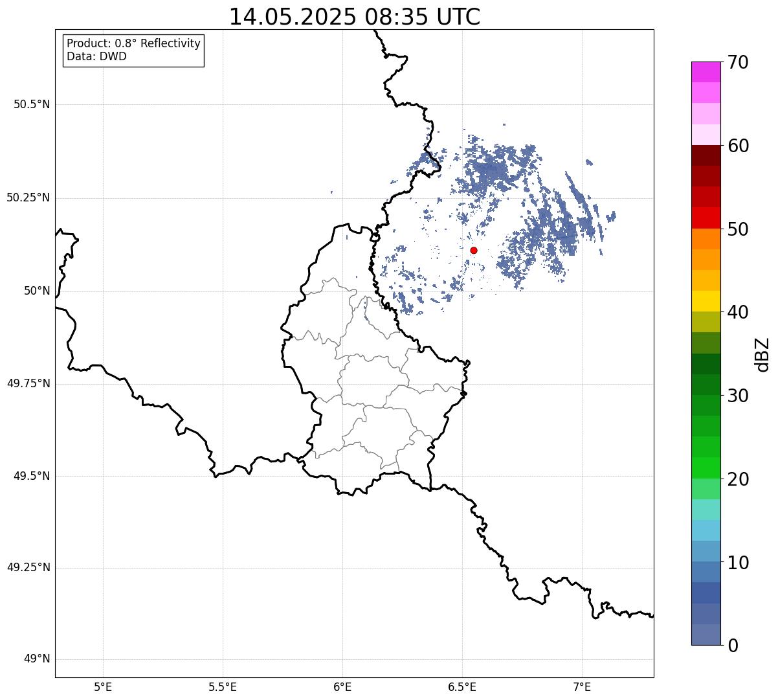778x700 pixels.
Task: Click the 50.5°N latitude label
Action: coord(32,104)
